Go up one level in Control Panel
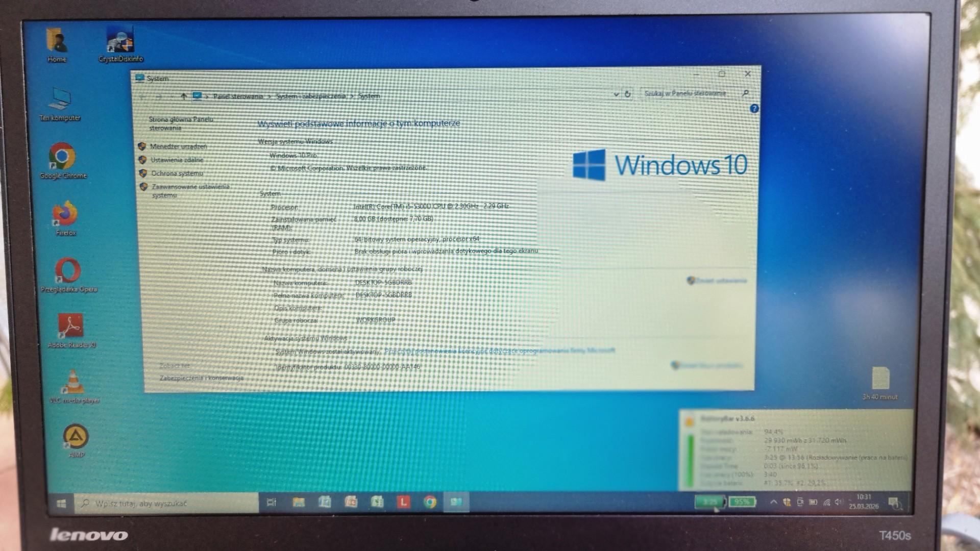980x551 pixels. [183, 96]
